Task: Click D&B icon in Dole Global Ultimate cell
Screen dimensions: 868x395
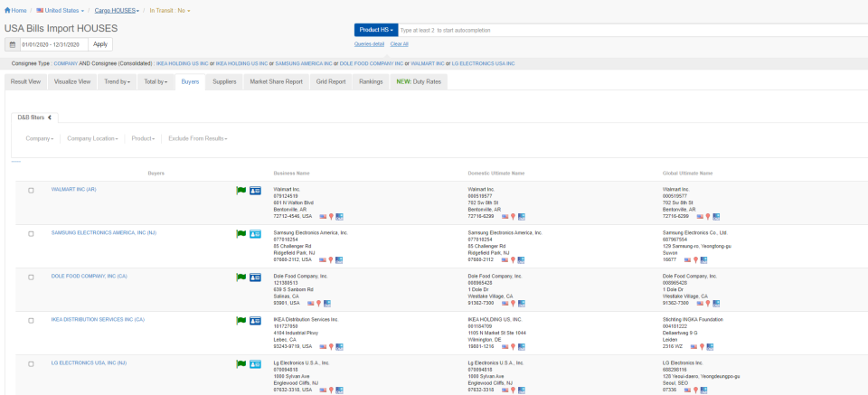Action: 716,303
